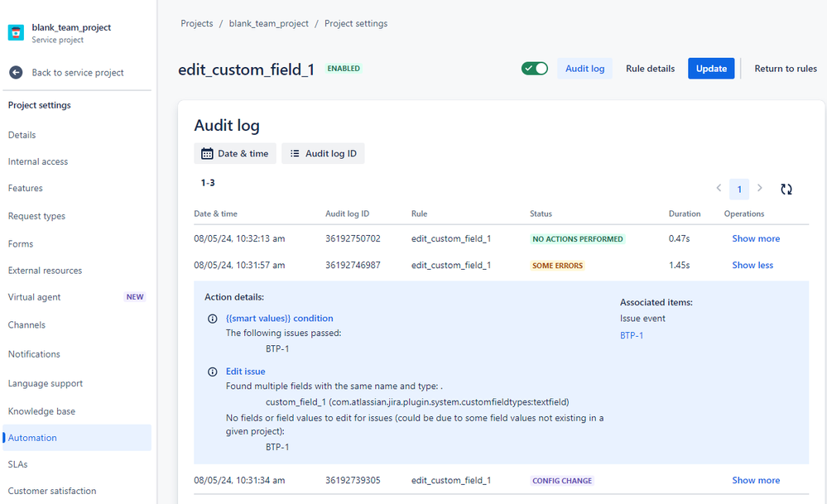
Task: Go to previous audit log page arrow
Action: tap(719, 189)
